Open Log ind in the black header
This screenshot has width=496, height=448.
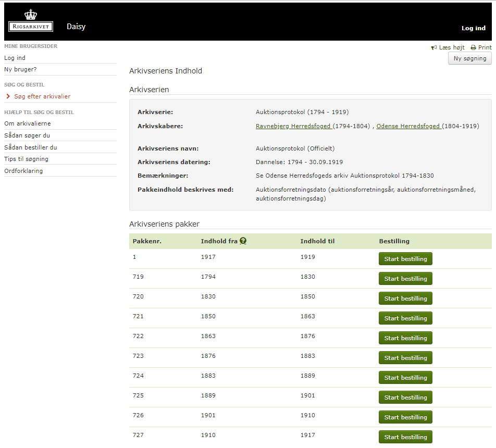(473, 28)
